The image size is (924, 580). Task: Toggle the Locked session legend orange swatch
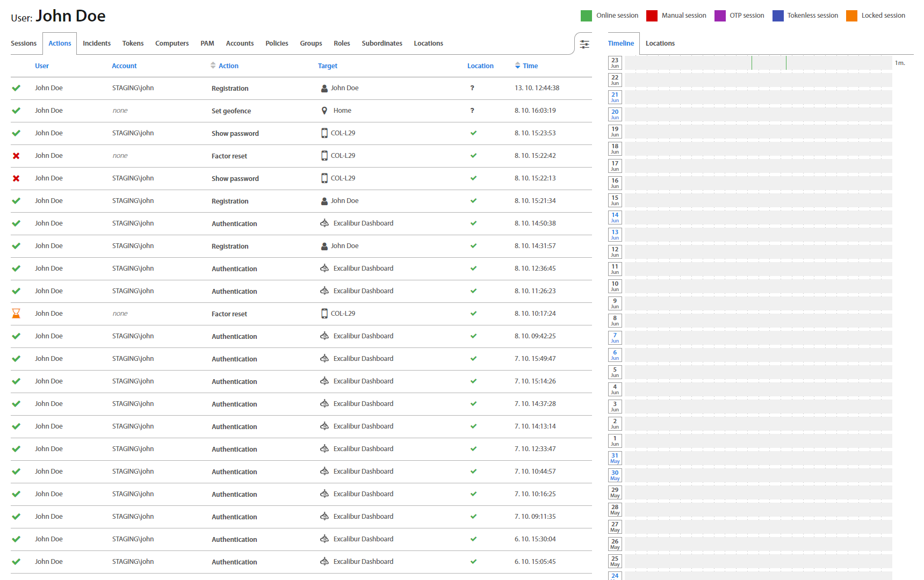pyautogui.click(x=851, y=16)
